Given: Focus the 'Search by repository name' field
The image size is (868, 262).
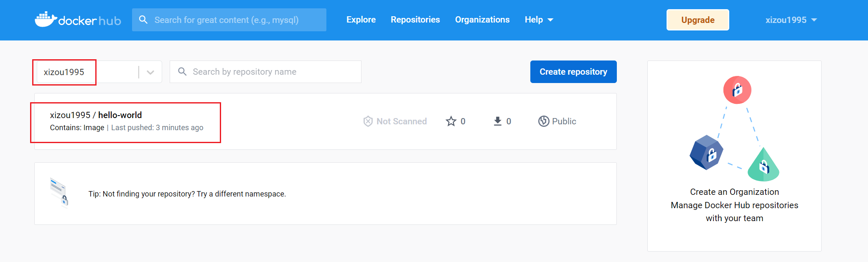Looking at the screenshot, I should (x=265, y=72).
